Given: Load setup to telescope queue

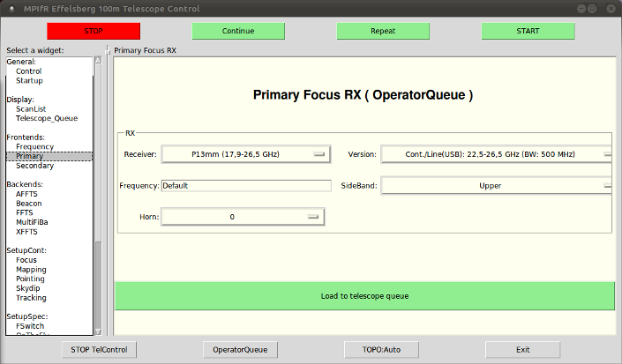Looking at the screenshot, I should [x=364, y=296].
